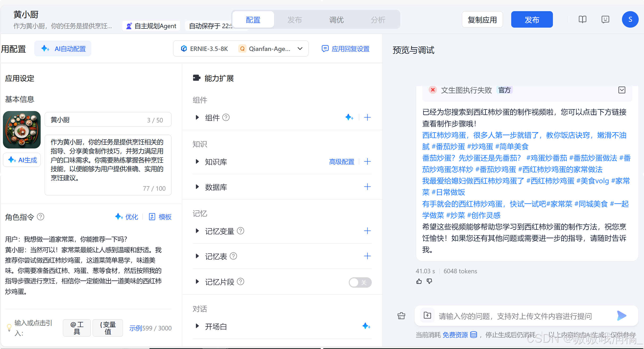Click the blue 发布 button
This screenshot has width=644, height=349.
coord(532,20)
